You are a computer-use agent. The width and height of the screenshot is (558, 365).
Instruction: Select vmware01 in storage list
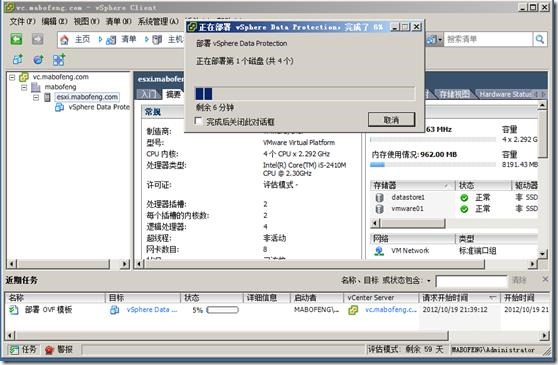[x=407, y=208]
